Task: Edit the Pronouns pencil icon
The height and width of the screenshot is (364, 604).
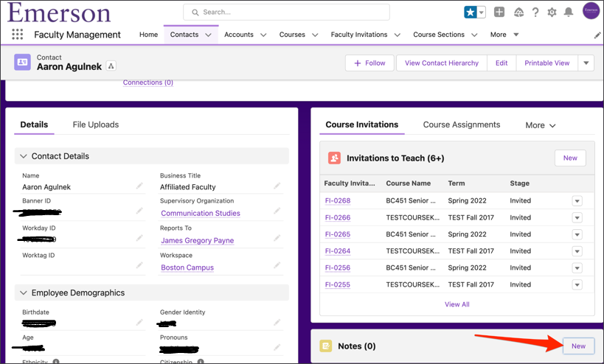Action: (x=277, y=348)
